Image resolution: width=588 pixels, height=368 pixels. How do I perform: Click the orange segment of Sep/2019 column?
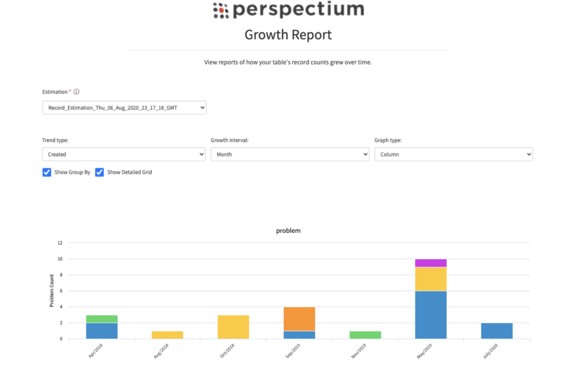[299, 319]
